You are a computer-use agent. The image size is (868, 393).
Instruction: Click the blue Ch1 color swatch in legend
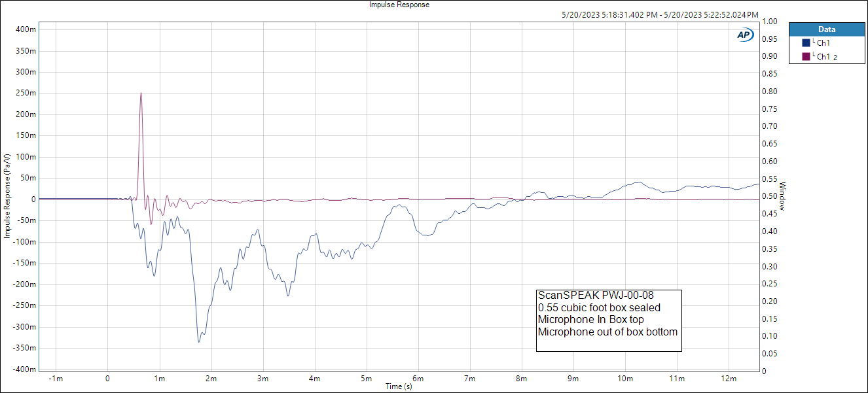coord(806,43)
